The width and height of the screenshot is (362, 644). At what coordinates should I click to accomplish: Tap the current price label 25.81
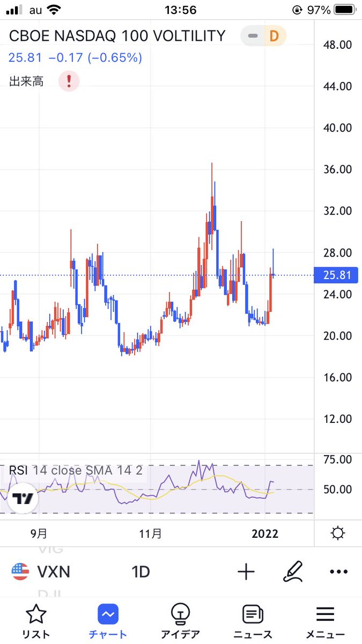337,275
